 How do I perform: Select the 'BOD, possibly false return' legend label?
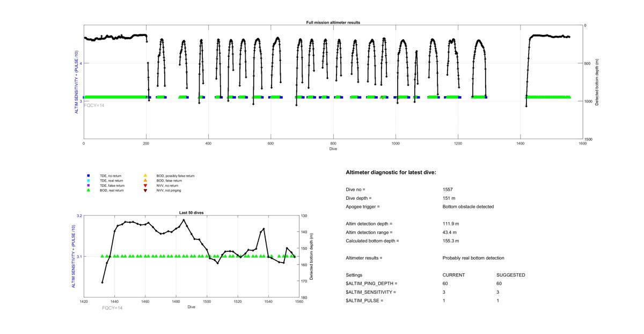[x=175, y=176]
